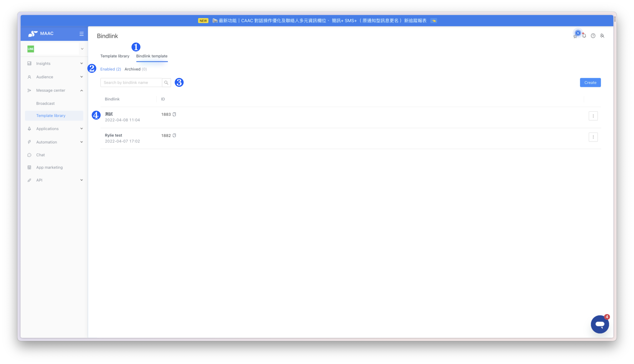The height and width of the screenshot is (364, 634).
Task: Open three-dot menu for 測試 bindlink
Action: pos(593,116)
